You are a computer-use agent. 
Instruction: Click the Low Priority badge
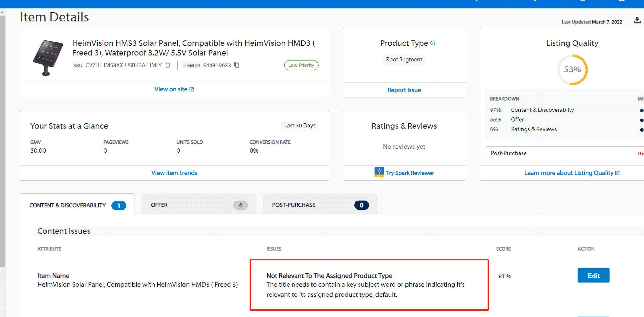point(301,65)
